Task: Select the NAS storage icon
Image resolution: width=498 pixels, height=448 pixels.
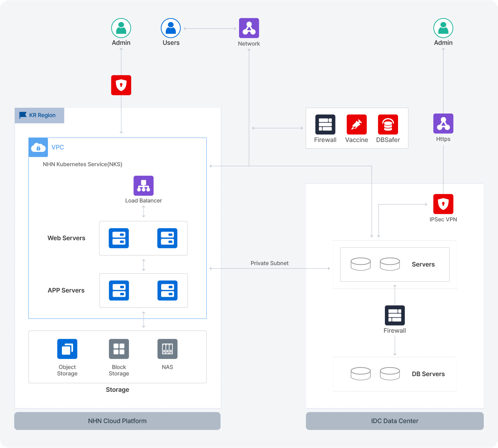Action: click(167, 349)
